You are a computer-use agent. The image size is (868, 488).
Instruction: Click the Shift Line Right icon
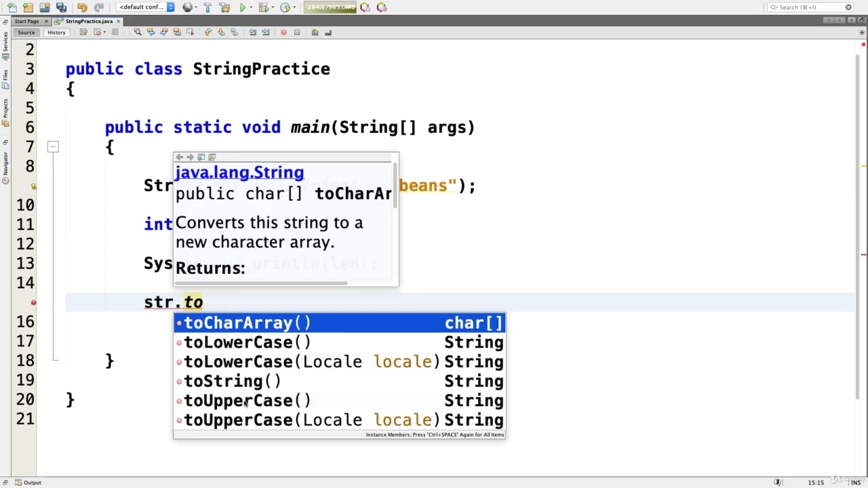tap(265, 33)
